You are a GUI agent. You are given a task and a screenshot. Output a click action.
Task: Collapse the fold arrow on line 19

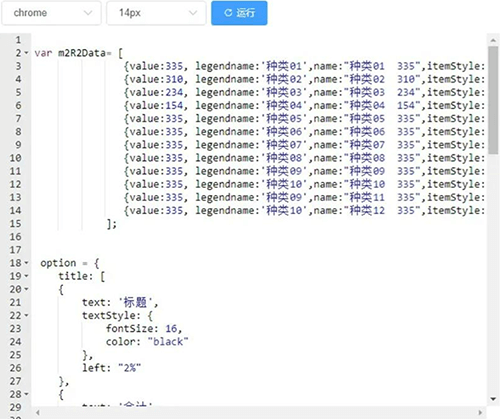(x=27, y=276)
